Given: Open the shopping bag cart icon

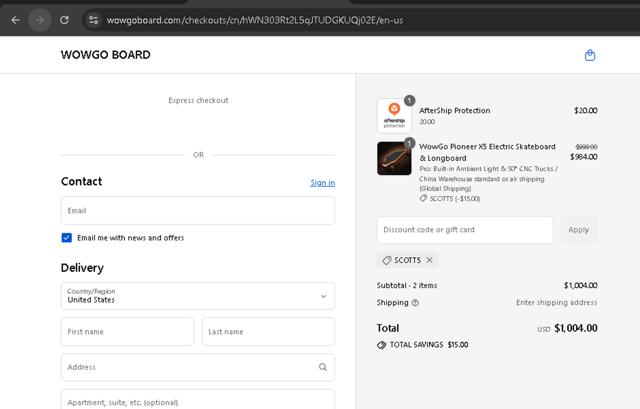Looking at the screenshot, I should (589, 55).
